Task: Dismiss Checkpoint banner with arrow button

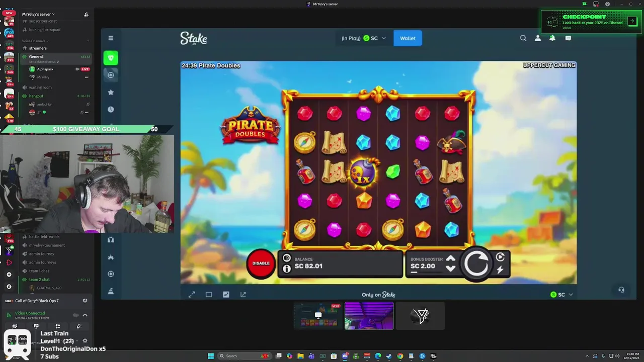Action: pos(632,22)
